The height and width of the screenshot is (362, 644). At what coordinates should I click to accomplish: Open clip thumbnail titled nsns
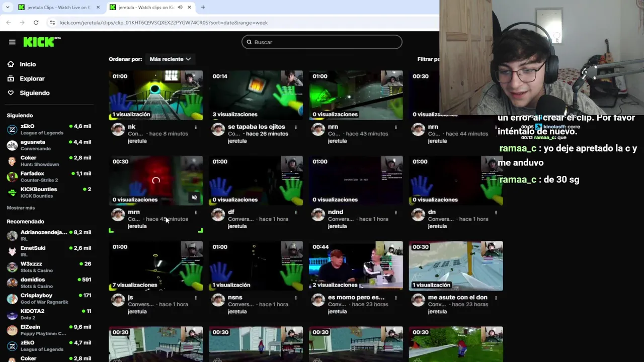[256, 266]
